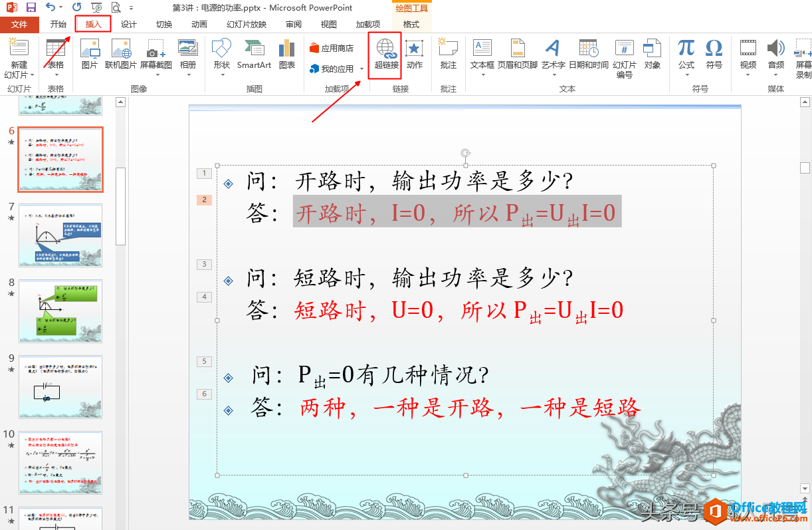Image resolution: width=812 pixels, height=530 pixels.
Task: Insert a 图表 chart
Action: click(x=287, y=55)
